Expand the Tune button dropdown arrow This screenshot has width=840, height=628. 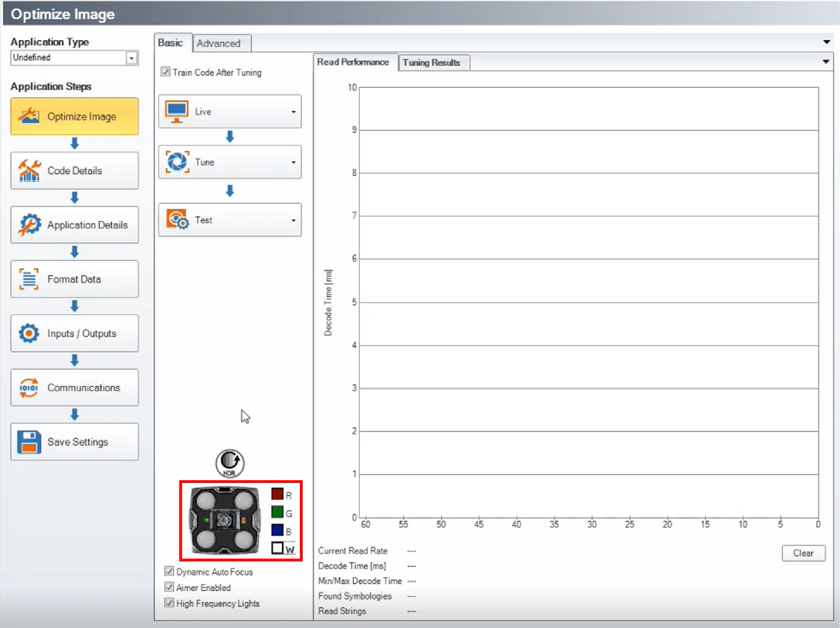tap(293, 162)
